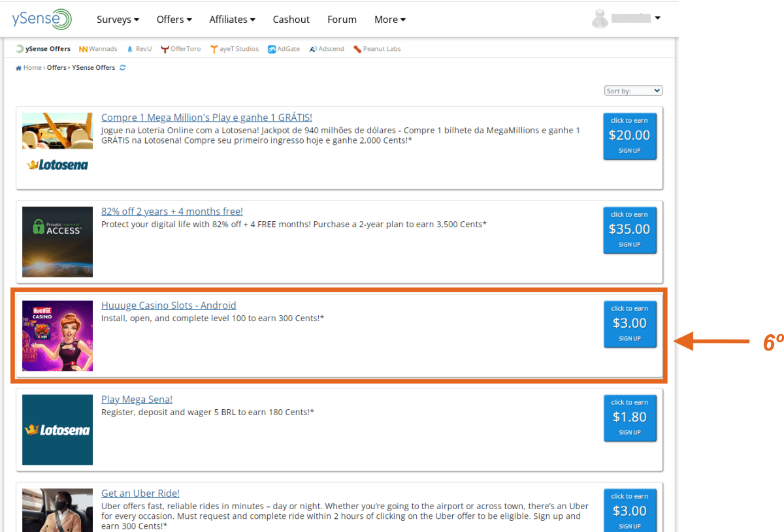Click the text "Install, open, and complete level 100"
The width and height of the screenshot is (784, 532).
click(x=183, y=319)
